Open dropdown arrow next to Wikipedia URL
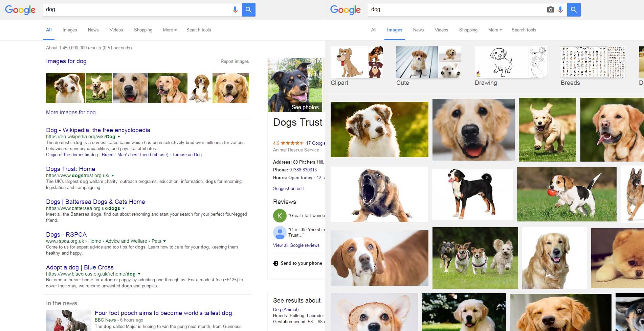The height and width of the screenshot is (331, 644). pos(119,137)
